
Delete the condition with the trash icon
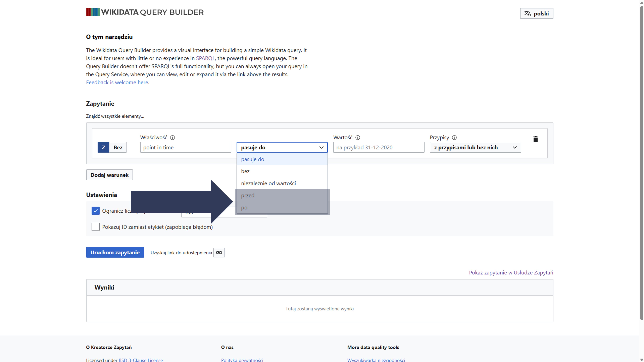[x=535, y=139]
